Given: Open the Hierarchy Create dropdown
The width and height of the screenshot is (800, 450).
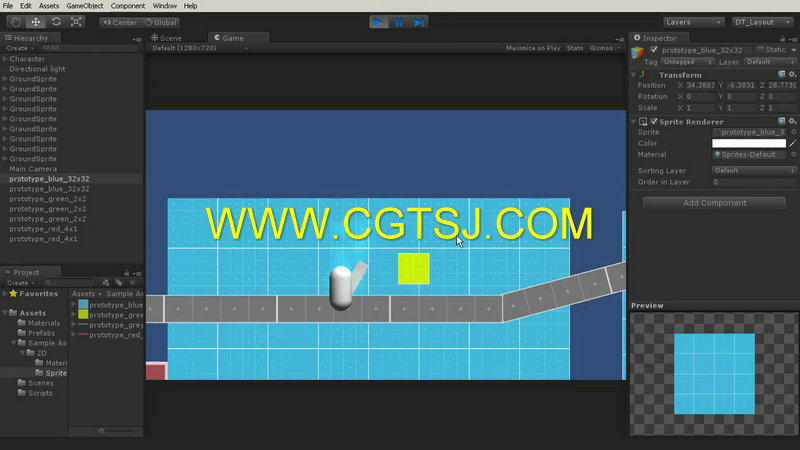Looking at the screenshot, I should coord(20,48).
